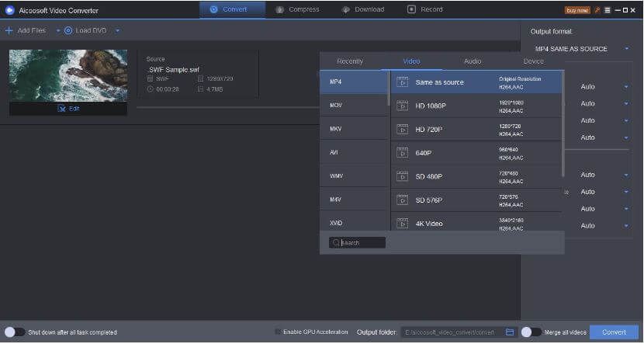Click the Compress tab icon
644x344 pixels.
[279, 9]
